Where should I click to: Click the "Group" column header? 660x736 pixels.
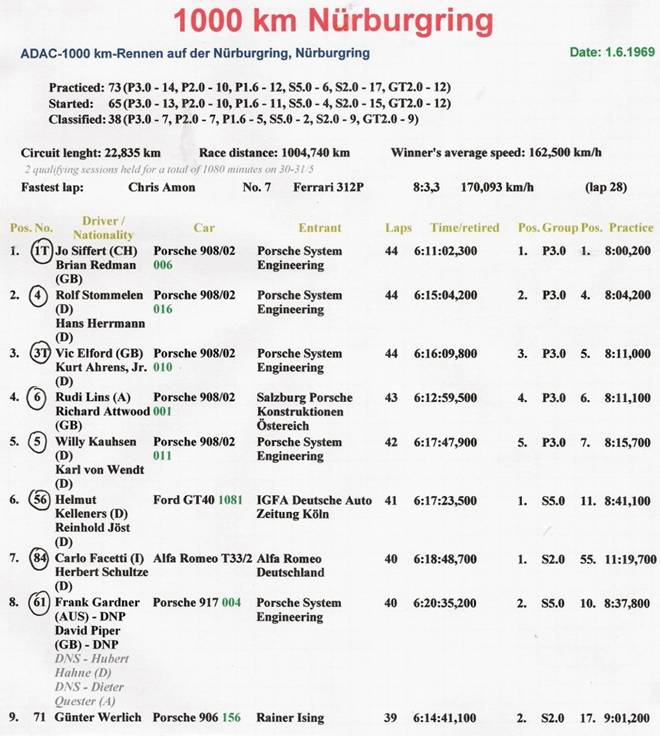click(560, 228)
